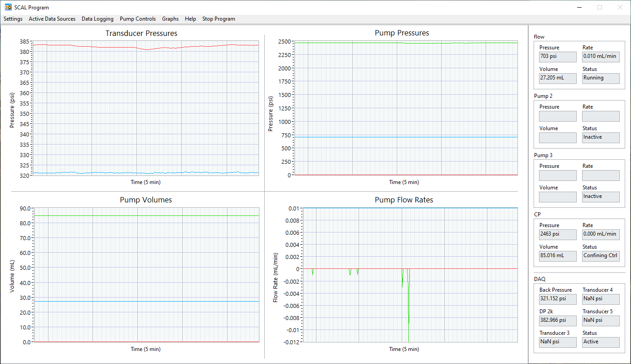The width and height of the screenshot is (631, 364).
Task: Open the Pump Controls menu
Action: tap(138, 19)
